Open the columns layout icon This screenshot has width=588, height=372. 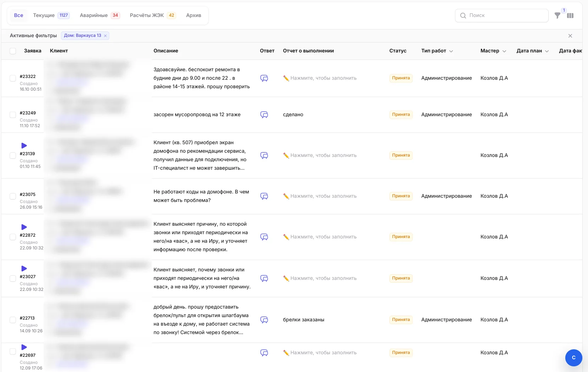coord(570,16)
